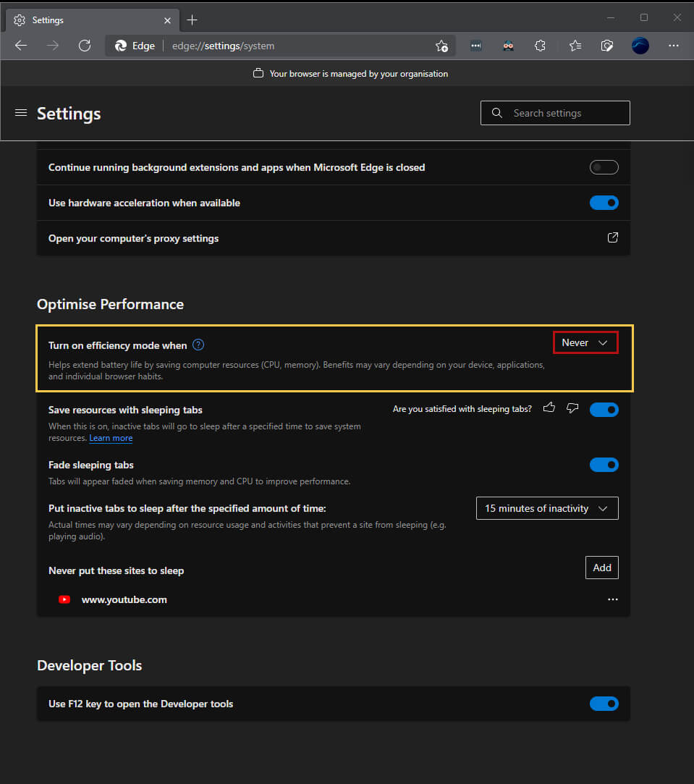Open more options for www.youtube.com
Image resolution: width=694 pixels, height=784 pixels.
[x=612, y=599]
